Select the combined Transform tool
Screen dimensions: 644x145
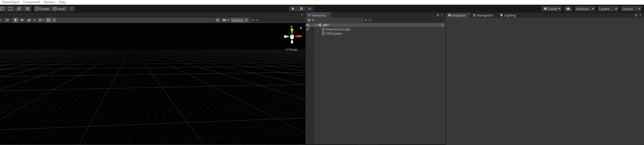tap(19, 9)
